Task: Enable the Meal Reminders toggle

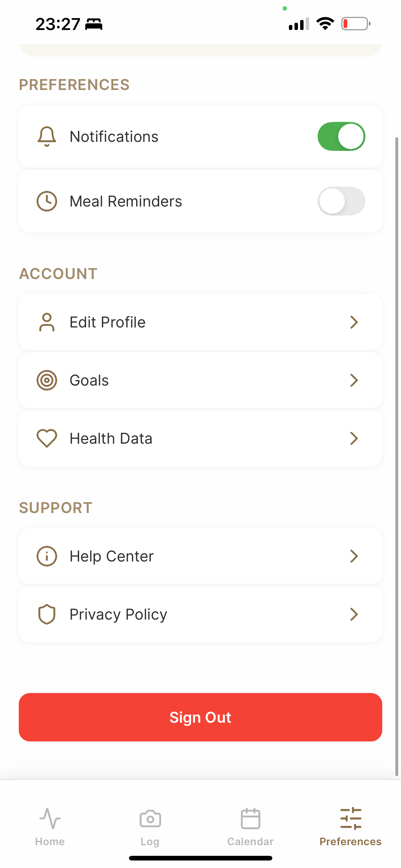Action: (x=341, y=201)
